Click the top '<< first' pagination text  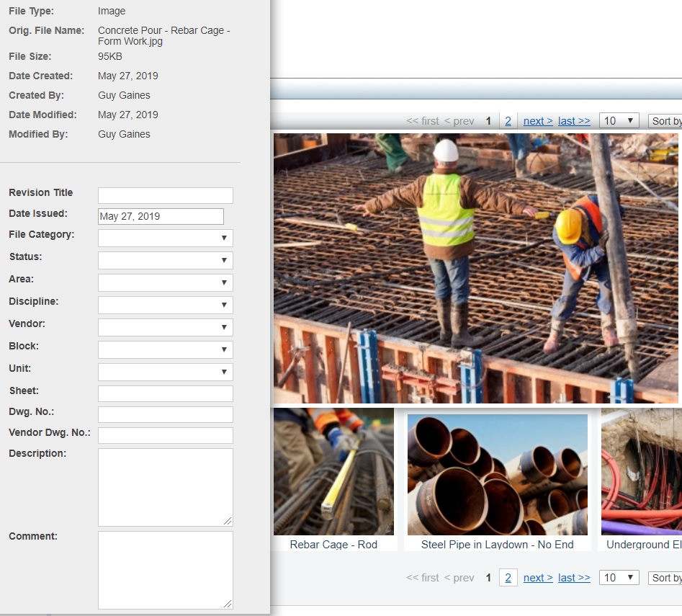pyautogui.click(x=423, y=121)
